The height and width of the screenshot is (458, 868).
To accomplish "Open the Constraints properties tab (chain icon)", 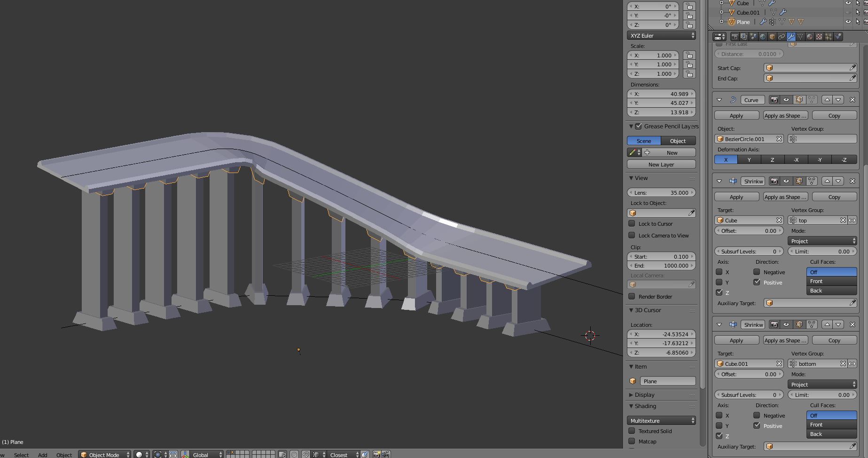I will click(x=782, y=36).
